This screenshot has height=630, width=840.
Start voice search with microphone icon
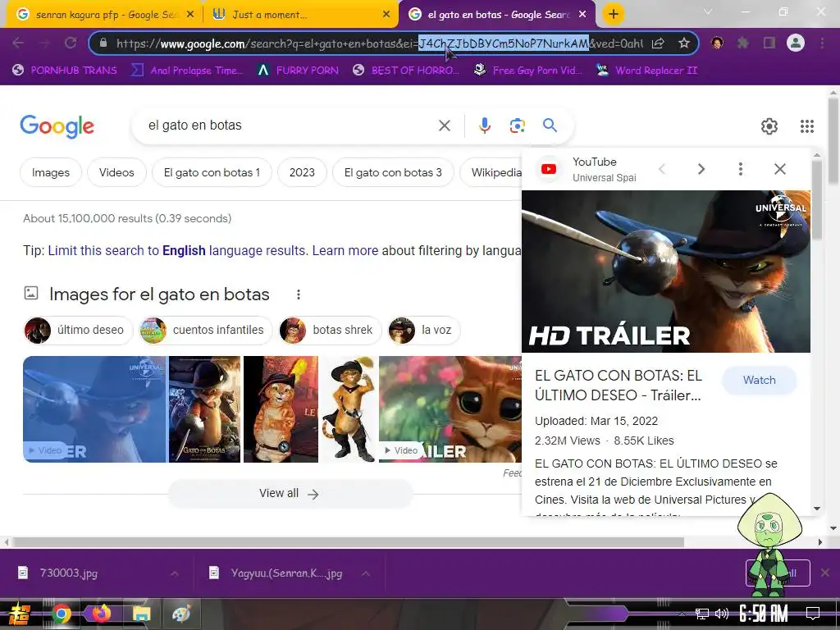coord(484,126)
